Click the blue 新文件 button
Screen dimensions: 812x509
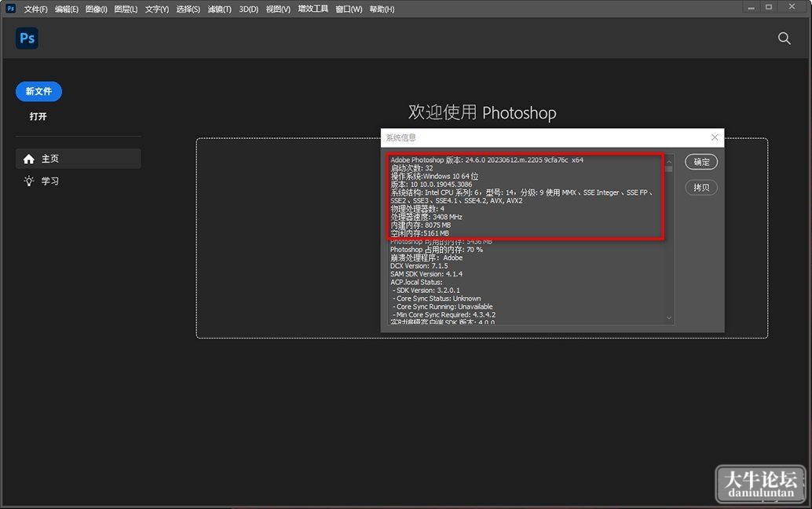tap(38, 92)
